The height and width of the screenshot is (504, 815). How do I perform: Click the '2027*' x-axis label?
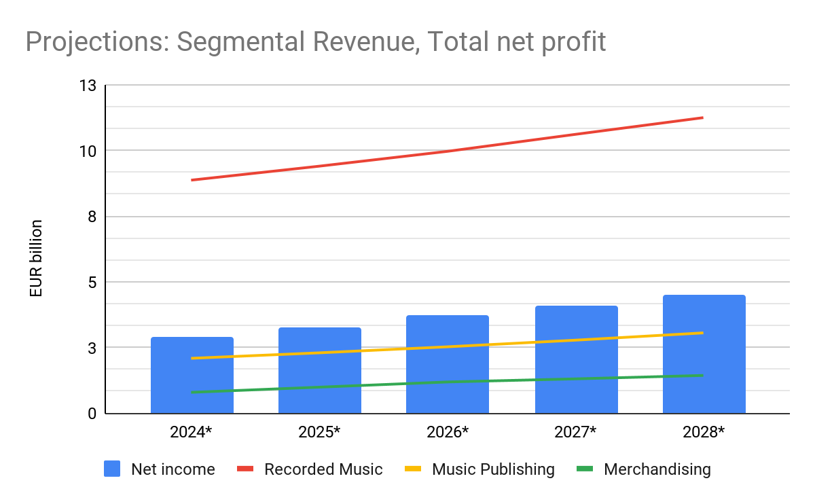pyautogui.click(x=577, y=431)
